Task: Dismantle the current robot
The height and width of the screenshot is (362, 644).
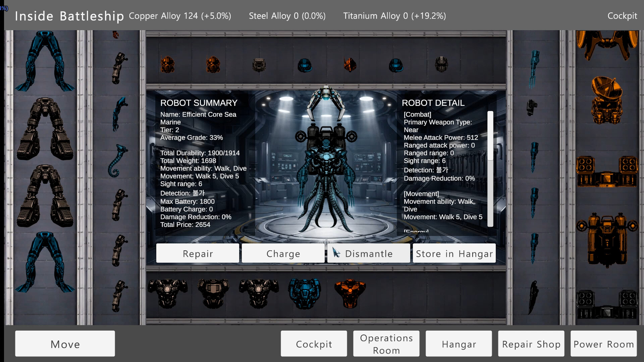Action: tap(369, 253)
